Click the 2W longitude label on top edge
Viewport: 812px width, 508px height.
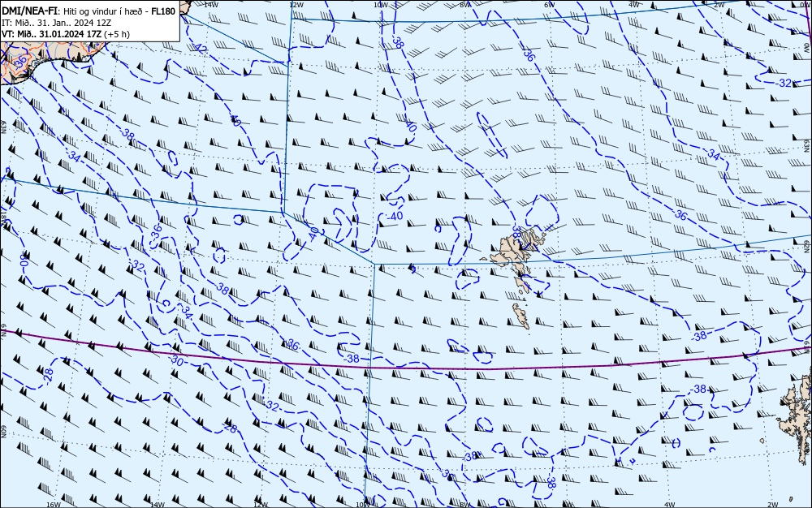pyautogui.click(x=719, y=5)
